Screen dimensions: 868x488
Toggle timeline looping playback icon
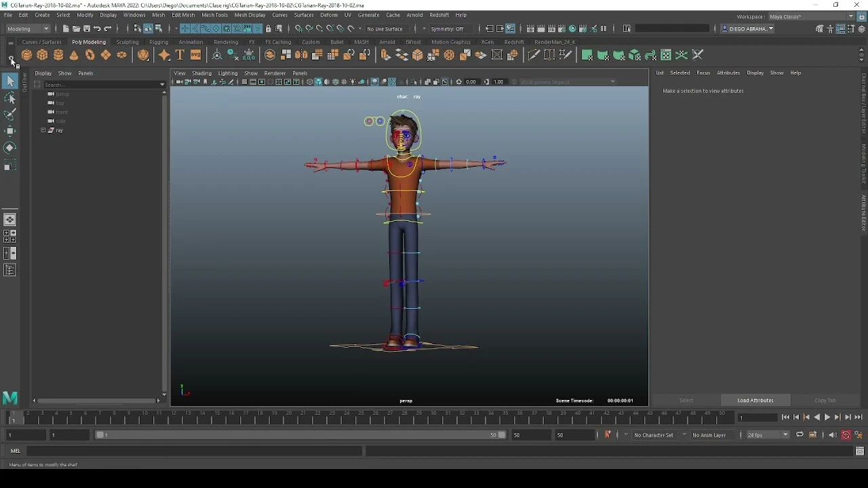(x=800, y=435)
